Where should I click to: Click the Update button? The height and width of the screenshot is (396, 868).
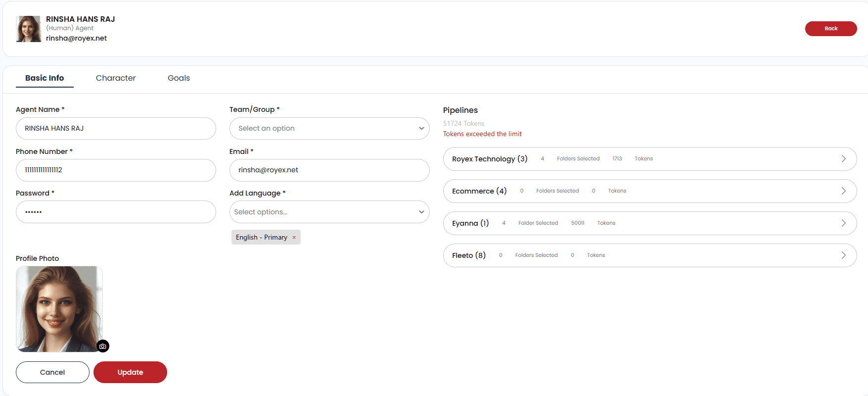click(130, 372)
